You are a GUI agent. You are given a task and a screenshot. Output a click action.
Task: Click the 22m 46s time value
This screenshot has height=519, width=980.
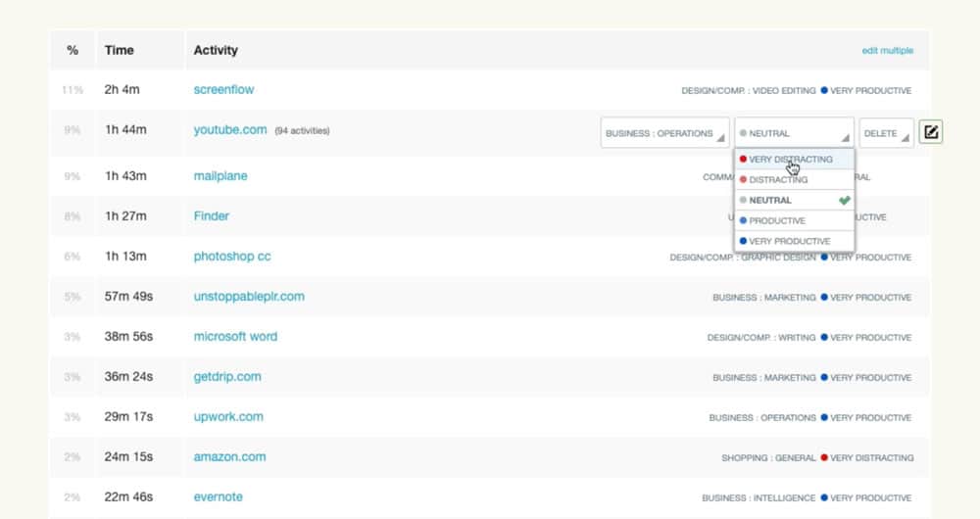[128, 497]
